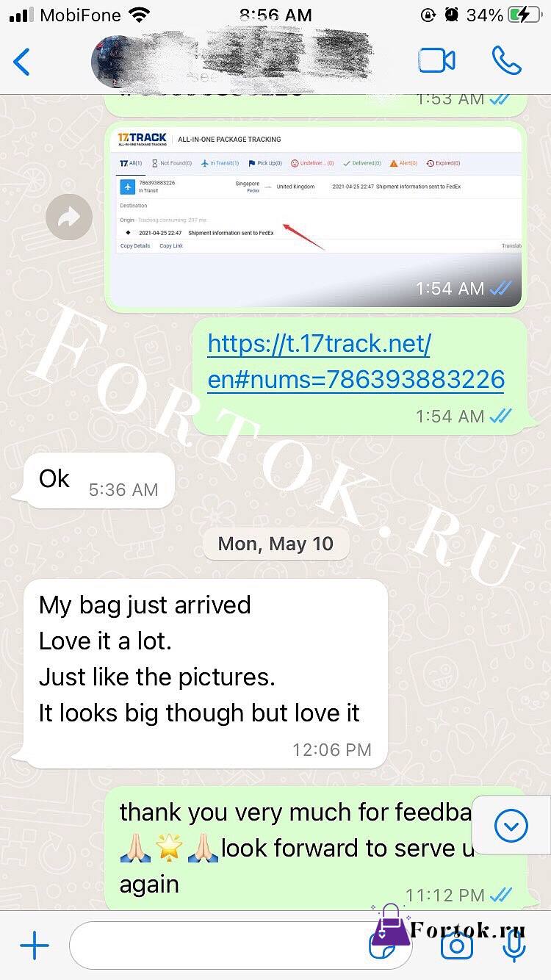Tap the "Mon, May 10" date label

275,544
